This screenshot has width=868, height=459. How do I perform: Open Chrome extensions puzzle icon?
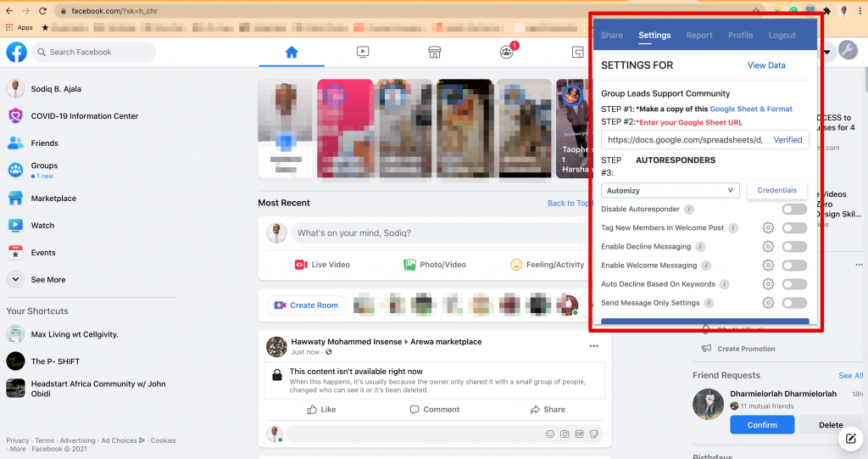pos(826,10)
